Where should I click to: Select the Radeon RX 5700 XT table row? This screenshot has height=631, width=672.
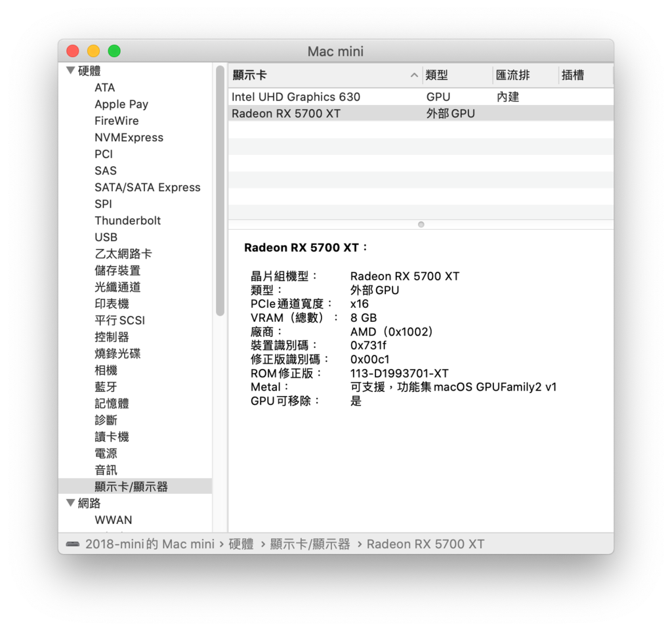point(421,114)
